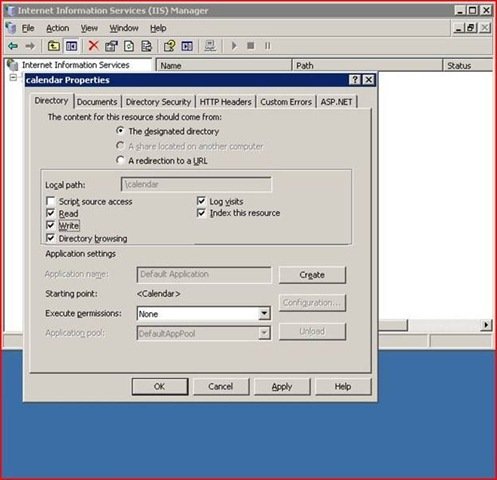
Task: Toggle Directory browsing checkbox
Action: [x=50, y=238]
